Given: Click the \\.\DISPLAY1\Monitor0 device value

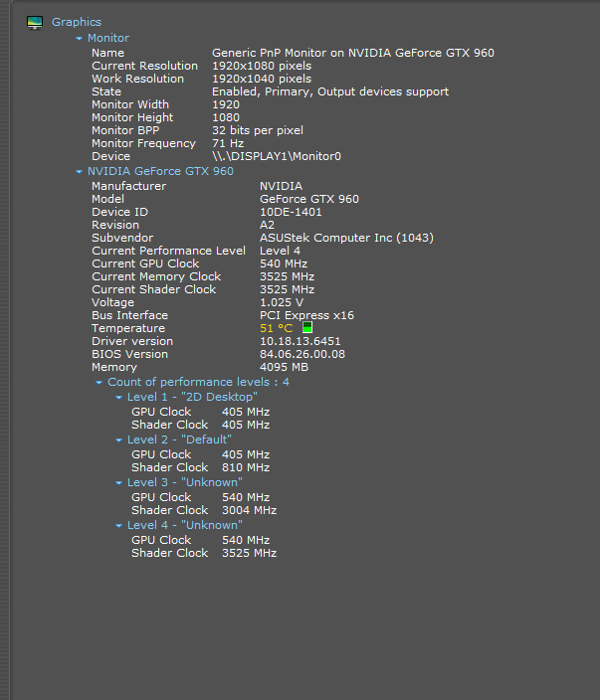Looking at the screenshot, I should [x=276, y=156].
